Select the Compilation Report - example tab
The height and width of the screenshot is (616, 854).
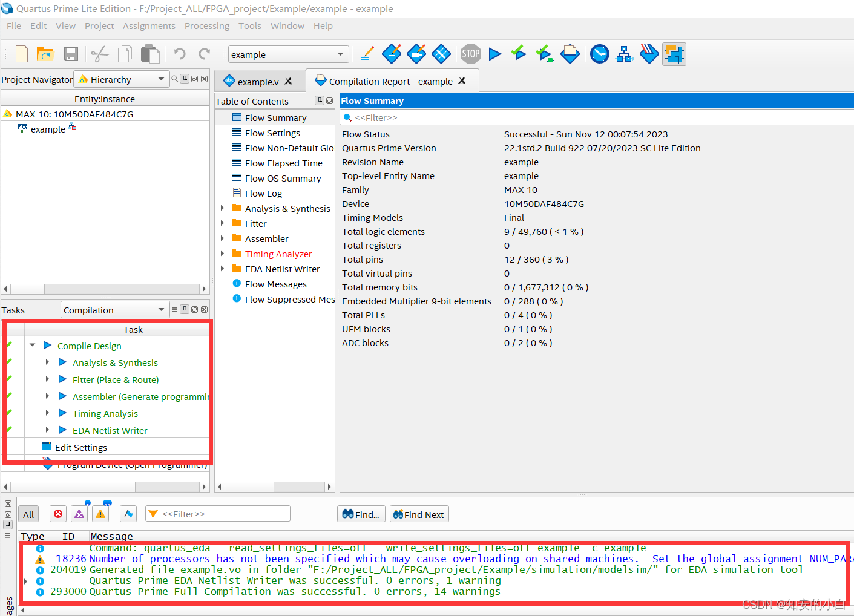(x=391, y=81)
